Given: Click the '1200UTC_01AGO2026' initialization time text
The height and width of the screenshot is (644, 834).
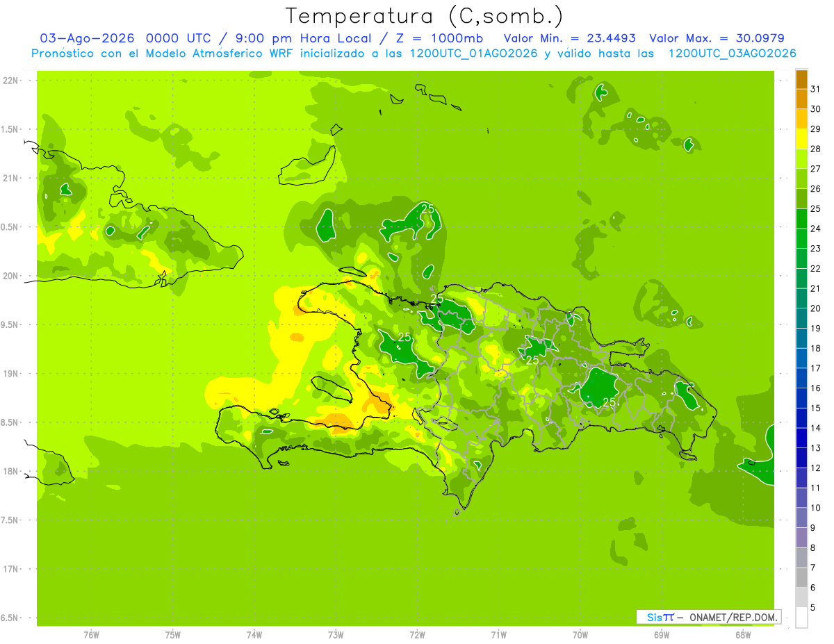Looking at the screenshot, I should (474, 53).
